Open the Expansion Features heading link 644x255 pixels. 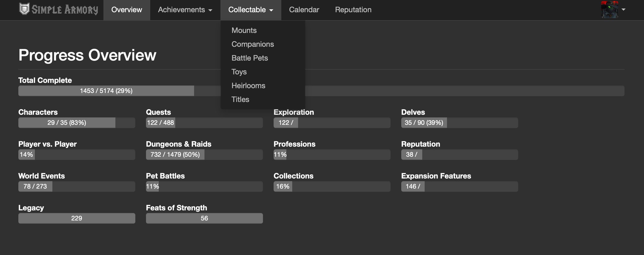[x=436, y=176]
